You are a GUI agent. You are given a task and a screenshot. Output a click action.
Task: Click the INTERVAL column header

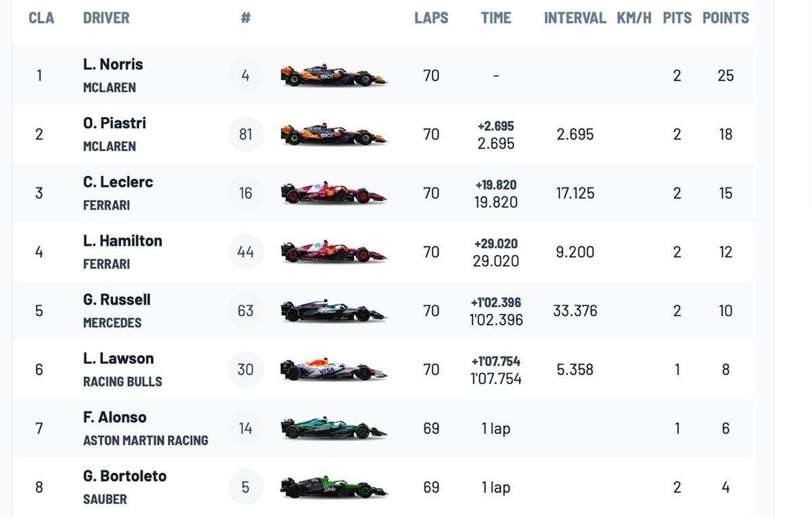(x=574, y=18)
